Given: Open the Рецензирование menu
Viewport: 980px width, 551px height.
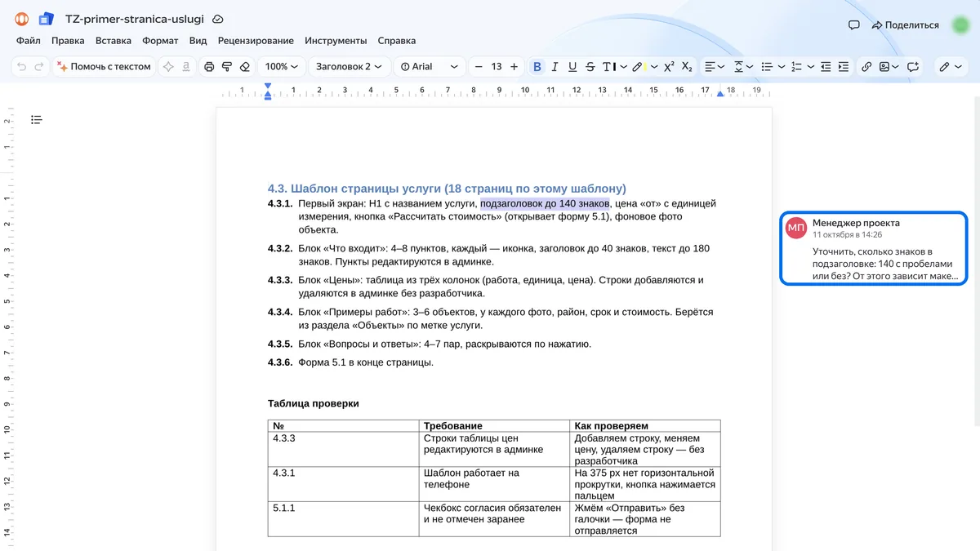Looking at the screenshot, I should coord(256,41).
